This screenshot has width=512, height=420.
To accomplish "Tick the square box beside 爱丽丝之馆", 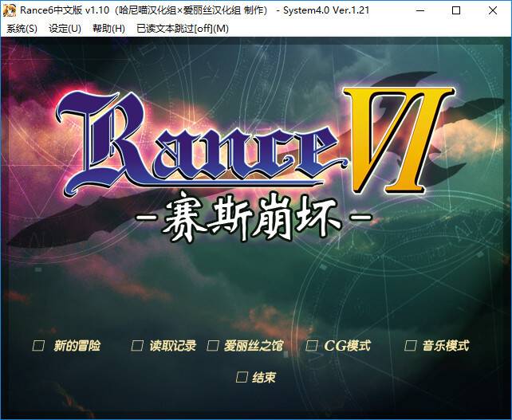I will 213,346.
